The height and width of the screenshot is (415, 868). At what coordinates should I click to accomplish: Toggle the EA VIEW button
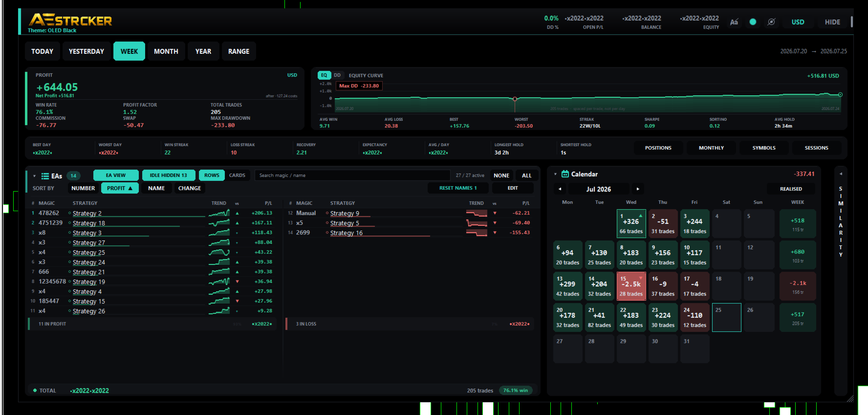point(116,175)
